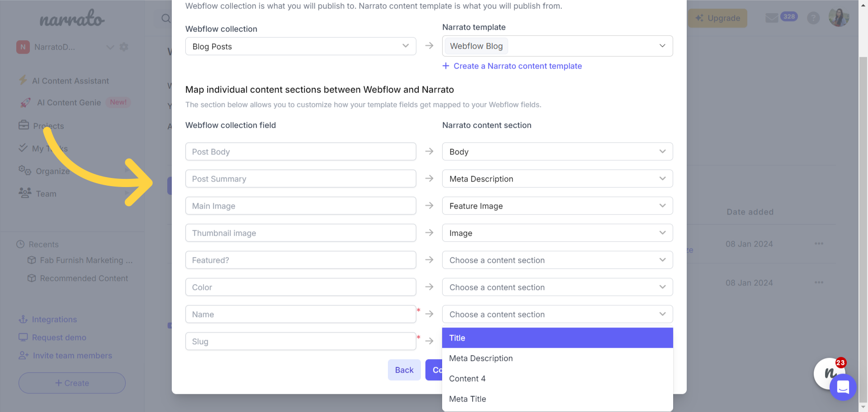868x412 pixels.
Task: Click Create a Narrato content template link
Action: coord(512,66)
